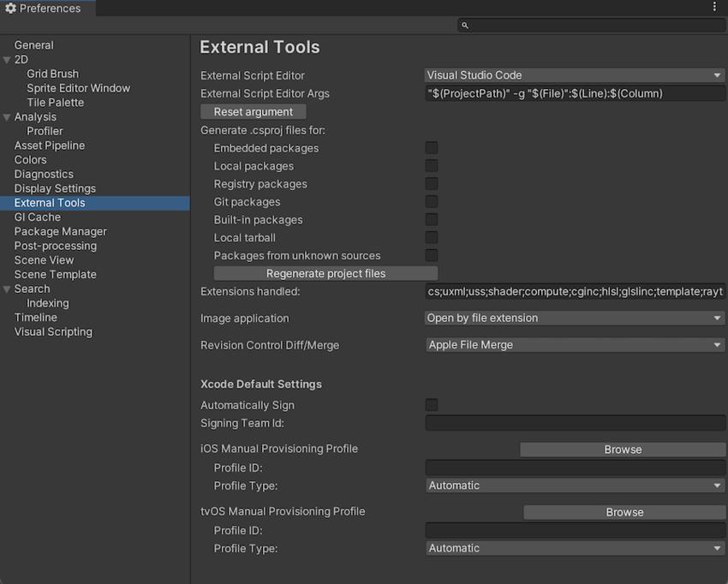Browse for an iOS Manual Provisioning Profile

[x=623, y=449]
